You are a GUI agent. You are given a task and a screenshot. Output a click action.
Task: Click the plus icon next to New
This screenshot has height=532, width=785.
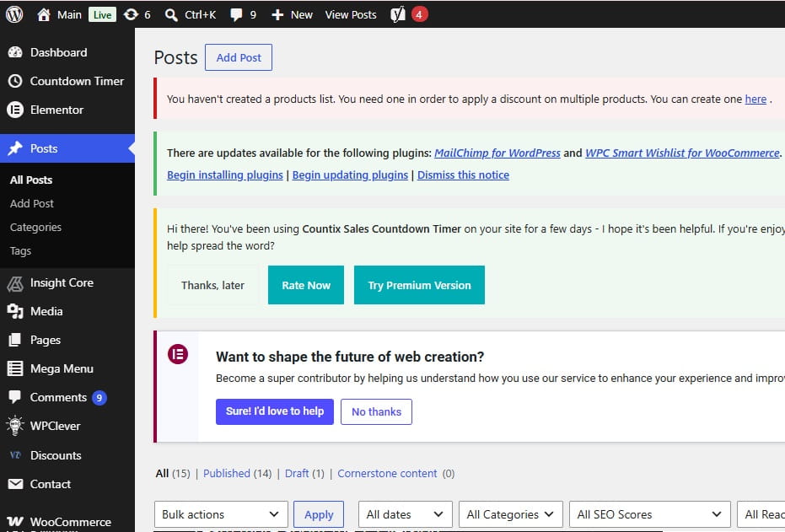tap(277, 15)
